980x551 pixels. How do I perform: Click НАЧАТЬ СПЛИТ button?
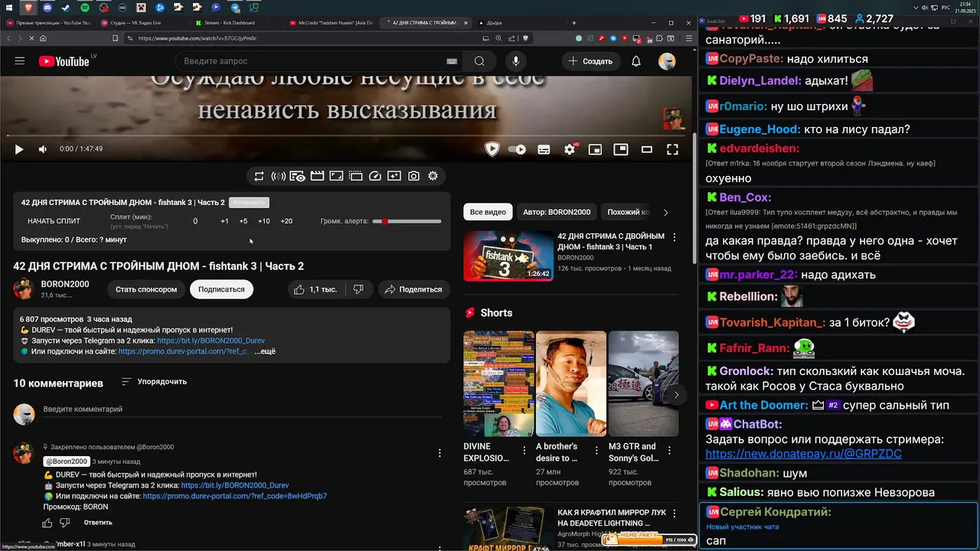point(54,221)
